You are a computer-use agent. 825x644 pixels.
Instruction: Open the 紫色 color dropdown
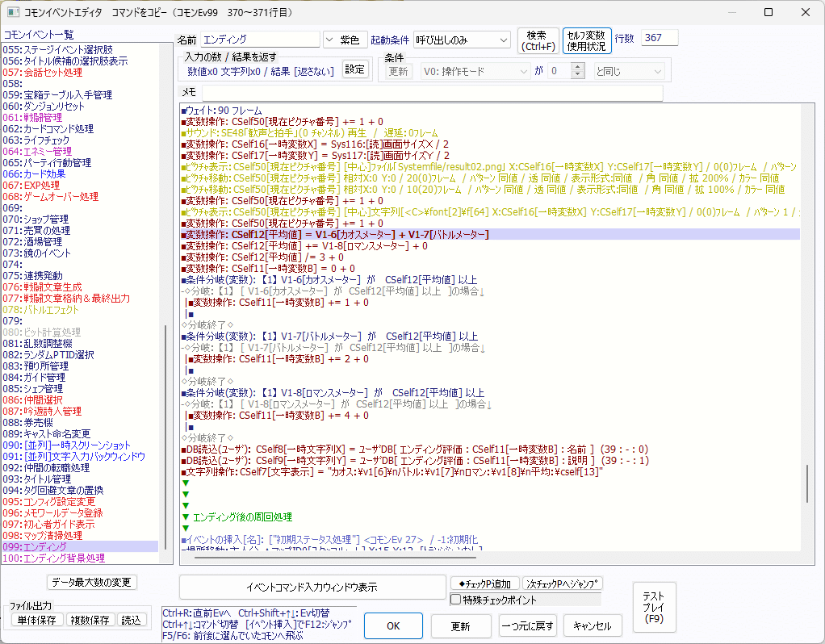(344, 40)
